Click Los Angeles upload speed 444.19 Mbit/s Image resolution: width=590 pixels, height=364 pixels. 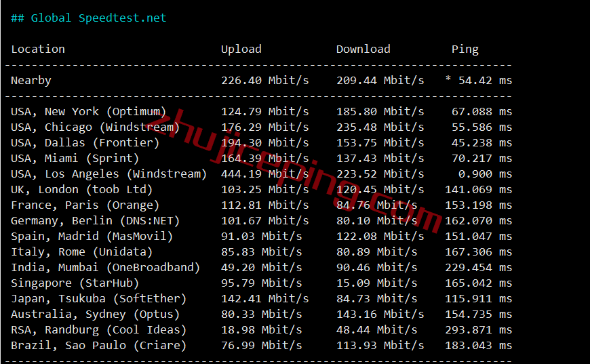(264, 174)
